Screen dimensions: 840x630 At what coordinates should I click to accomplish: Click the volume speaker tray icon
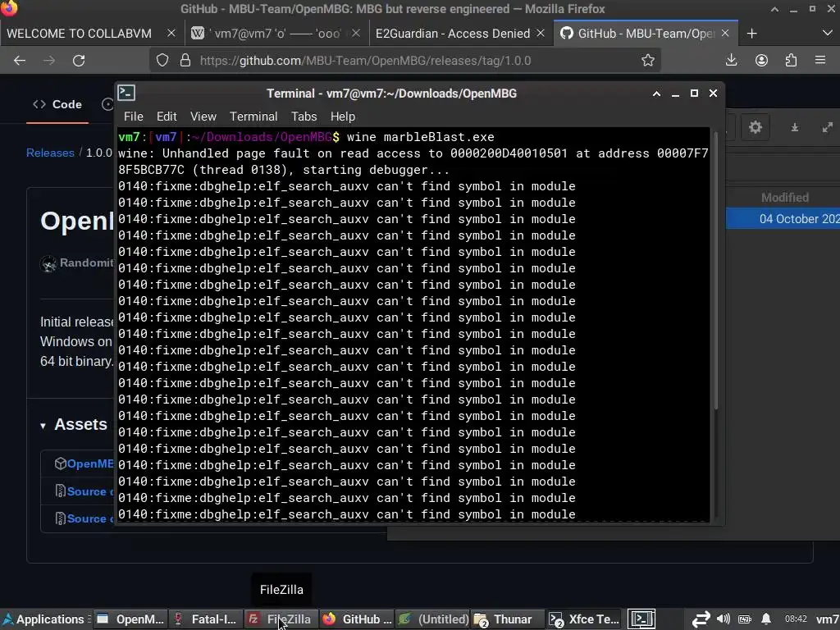click(x=724, y=619)
